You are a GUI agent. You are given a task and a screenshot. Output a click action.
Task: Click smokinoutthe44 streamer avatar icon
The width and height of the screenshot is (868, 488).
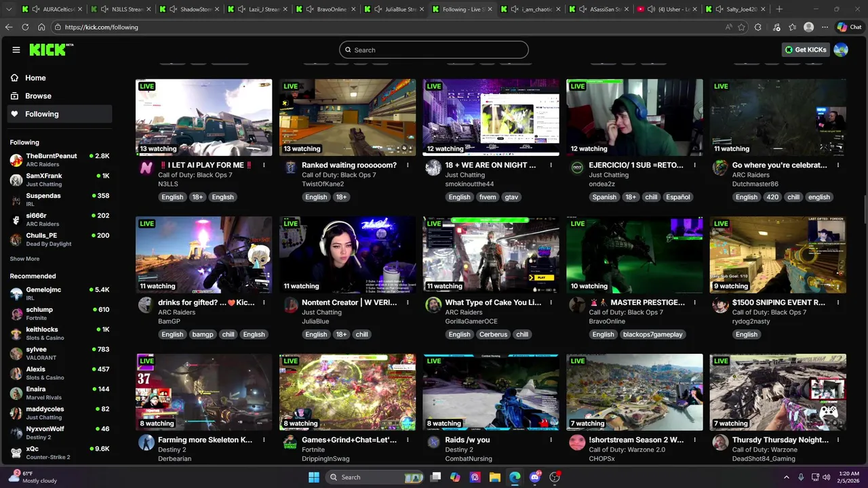[x=433, y=168]
